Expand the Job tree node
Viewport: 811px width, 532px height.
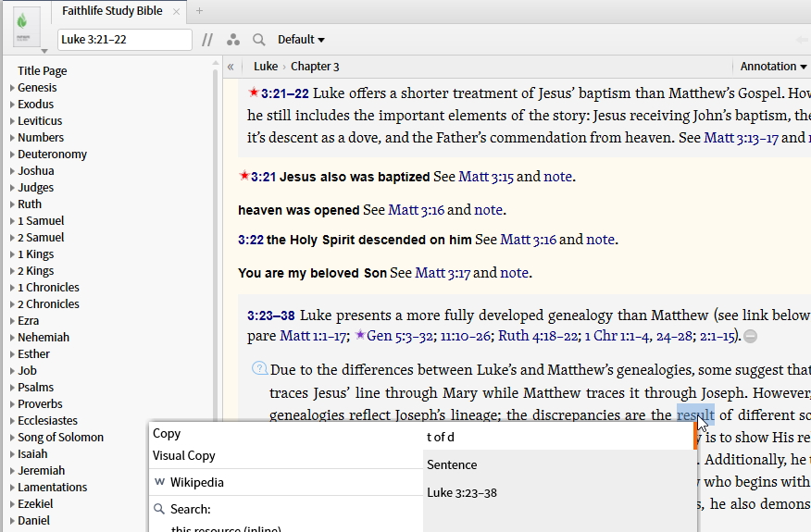[12, 370]
